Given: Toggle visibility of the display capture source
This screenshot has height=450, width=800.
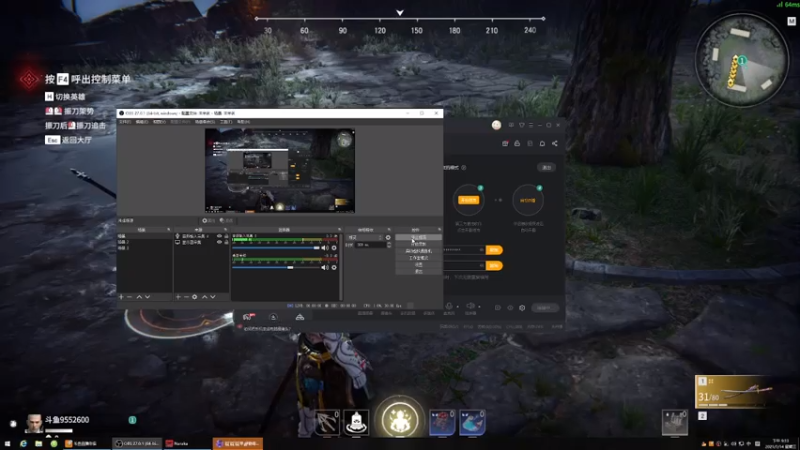Looking at the screenshot, I should click(219, 242).
